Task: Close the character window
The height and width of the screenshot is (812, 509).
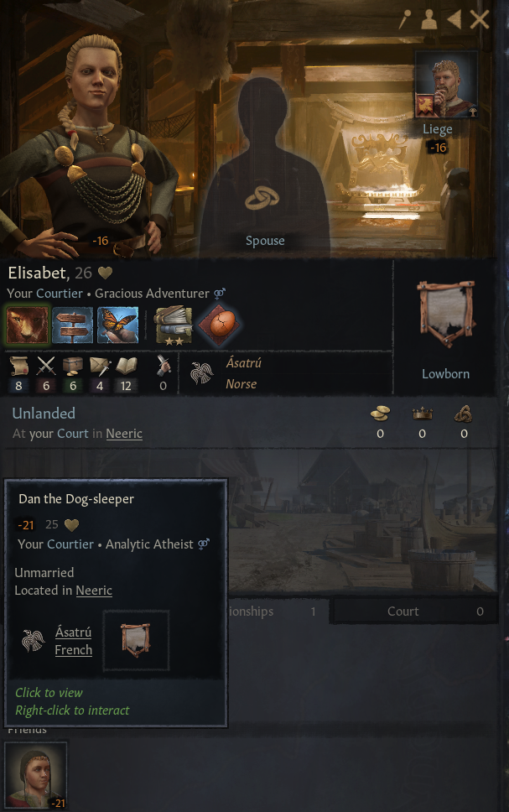Action: pyautogui.click(x=480, y=19)
